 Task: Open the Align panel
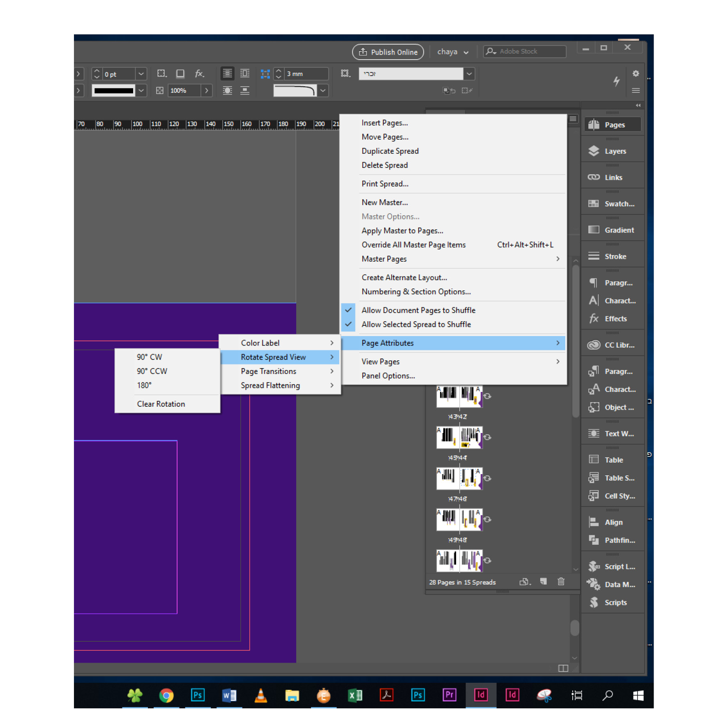click(612, 523)
